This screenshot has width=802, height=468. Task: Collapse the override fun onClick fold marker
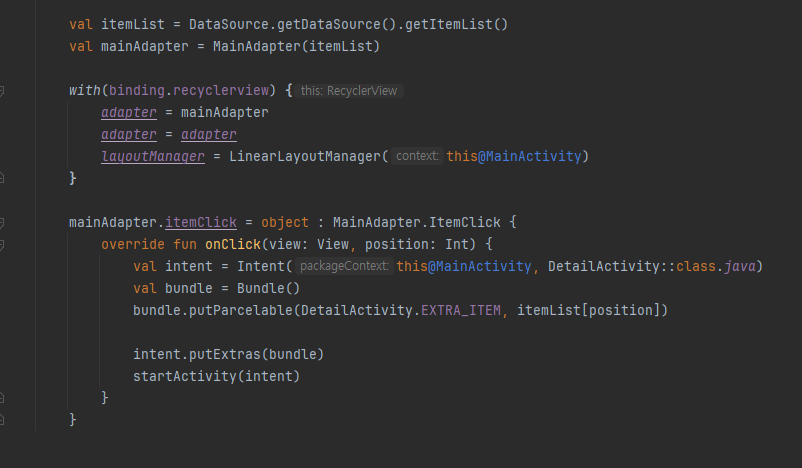[x=2, y=244]
